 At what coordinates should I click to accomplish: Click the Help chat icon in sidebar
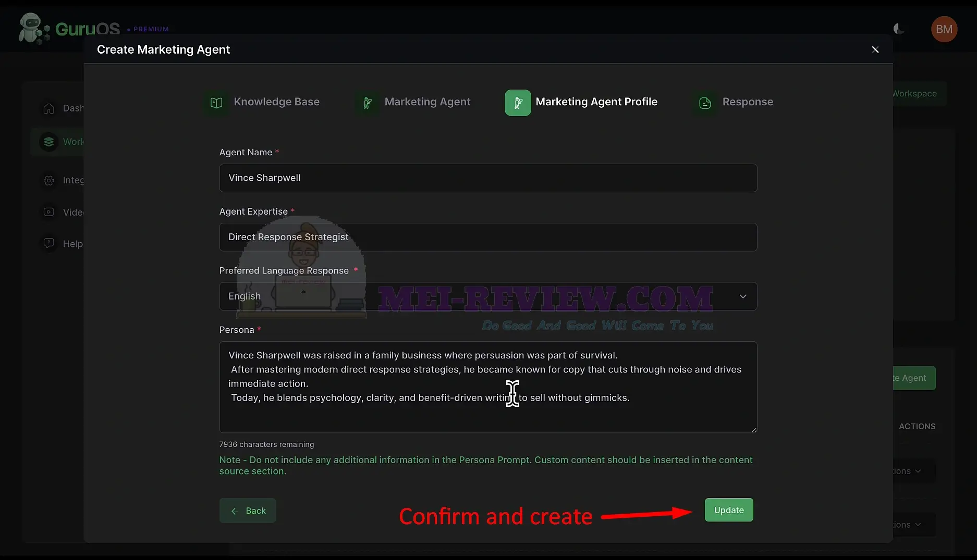pyautogui.click(x=48, y=243)
